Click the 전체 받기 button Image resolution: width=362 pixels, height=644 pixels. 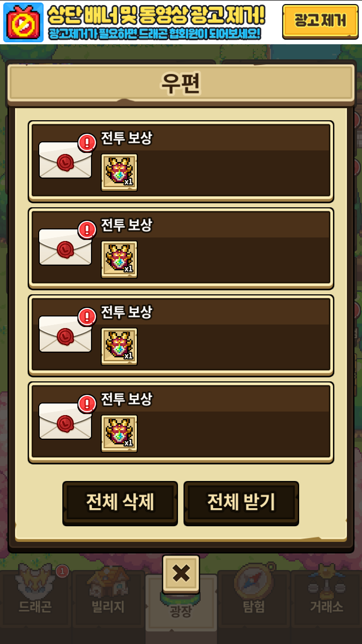(x=241, y=503)
